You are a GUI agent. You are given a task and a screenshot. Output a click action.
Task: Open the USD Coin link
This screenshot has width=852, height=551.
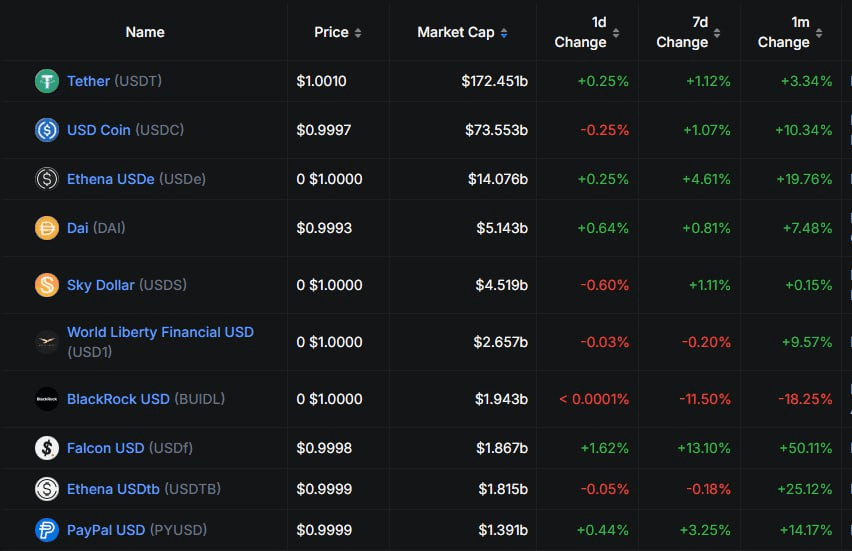pos(98,130)
